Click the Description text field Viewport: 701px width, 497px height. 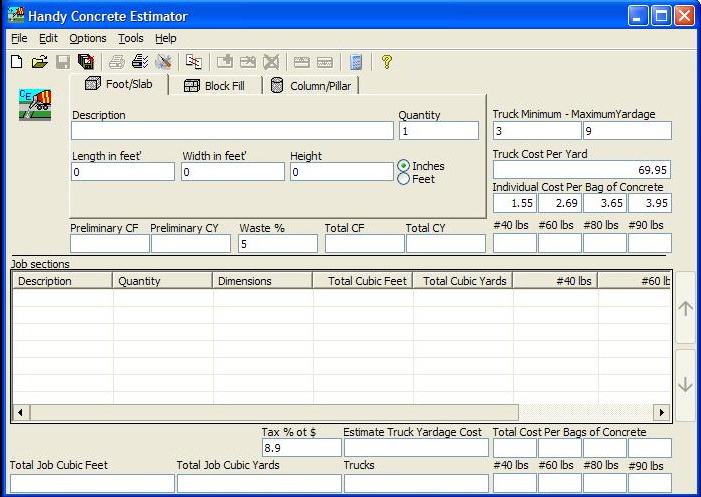click(232, 131)
